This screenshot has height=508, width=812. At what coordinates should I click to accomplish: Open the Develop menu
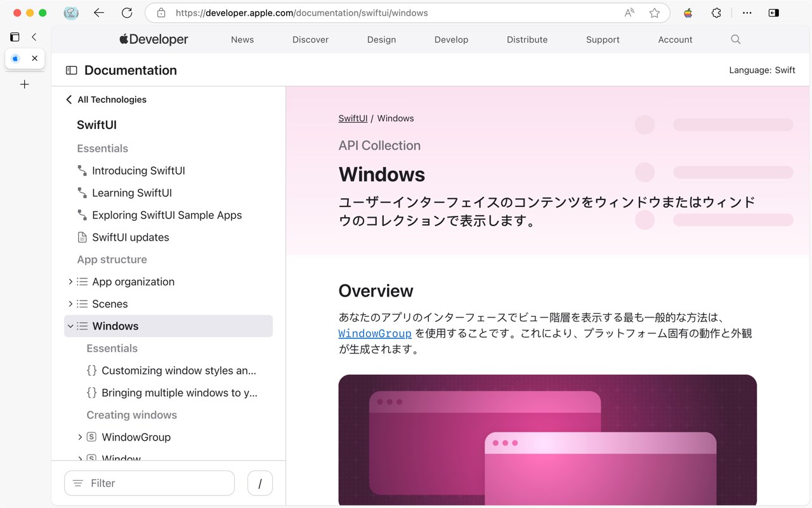pos(451,39)
